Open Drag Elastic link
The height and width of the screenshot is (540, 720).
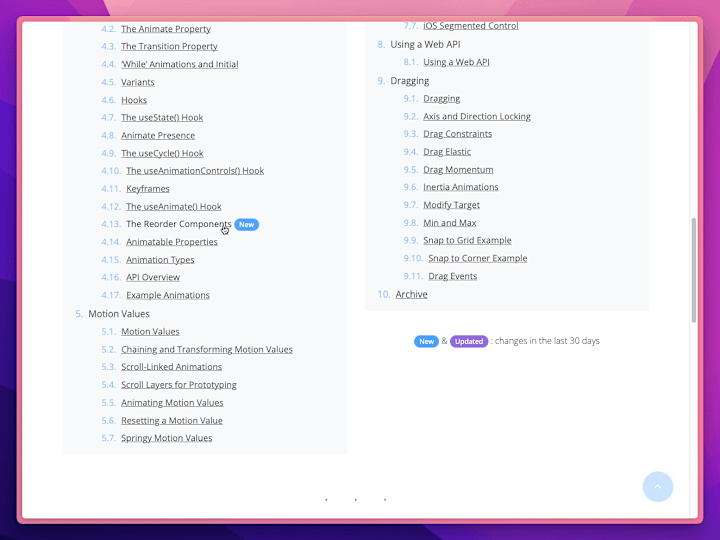click(x=447, y=152)
